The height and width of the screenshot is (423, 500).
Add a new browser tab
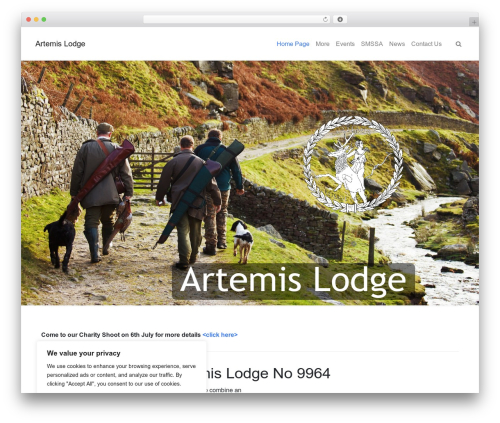click(x=474, y=22)
